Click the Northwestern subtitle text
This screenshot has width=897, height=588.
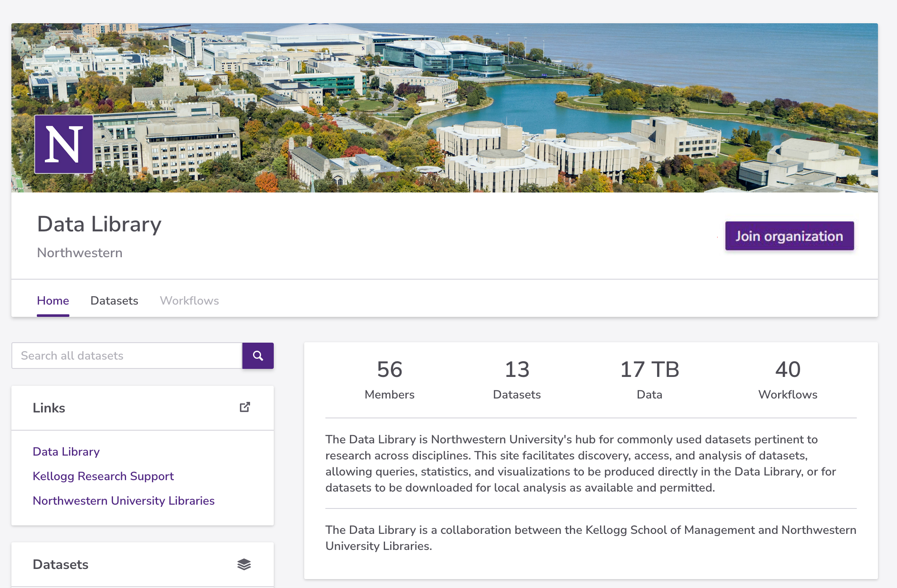80,253
